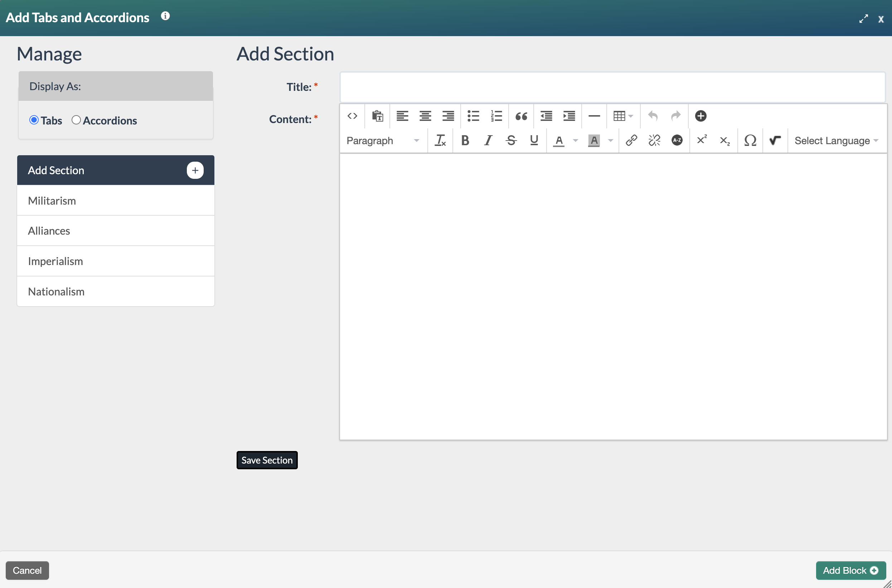Toggle bold formatting in the editor
892x588 pixels.
pyautogui.click(x=465, y=140)
